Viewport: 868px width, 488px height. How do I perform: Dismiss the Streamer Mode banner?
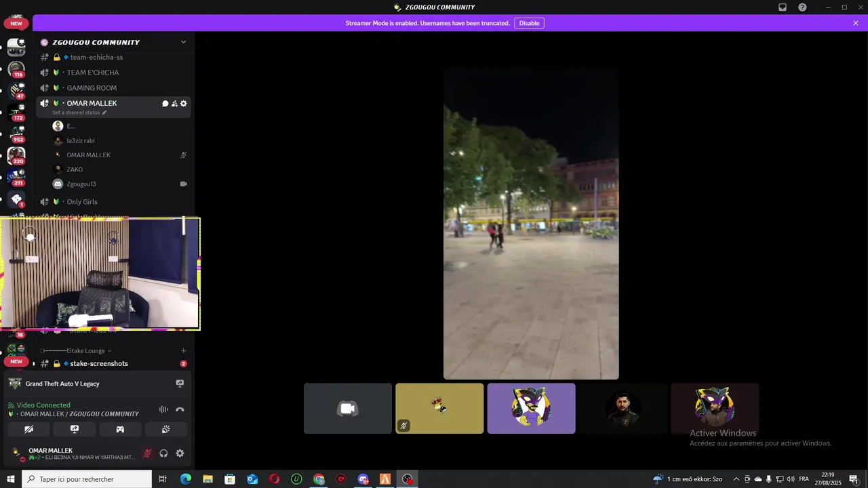pyautogui.click(x=856, y=23)
